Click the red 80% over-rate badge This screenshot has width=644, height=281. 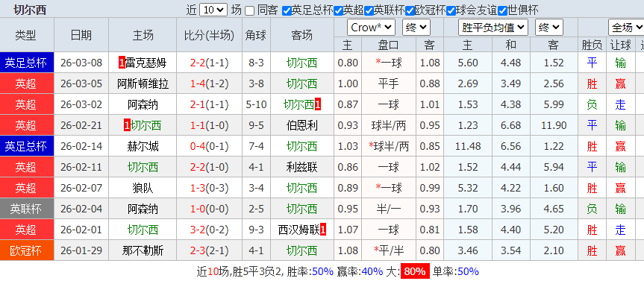[x=415, y=271]
